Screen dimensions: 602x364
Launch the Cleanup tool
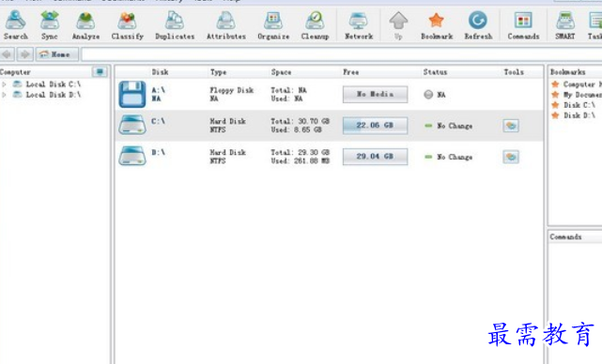[x=315, y=25]
